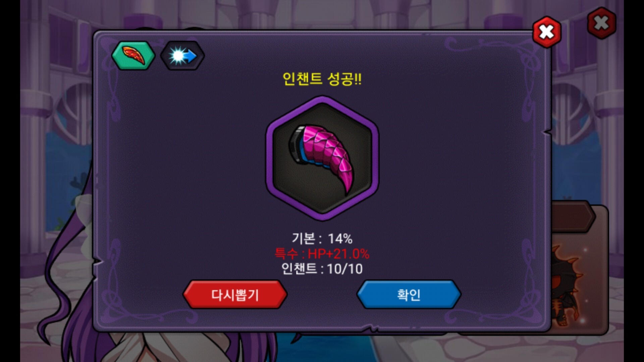Close the enchant result dialog

tap(547, 32)
